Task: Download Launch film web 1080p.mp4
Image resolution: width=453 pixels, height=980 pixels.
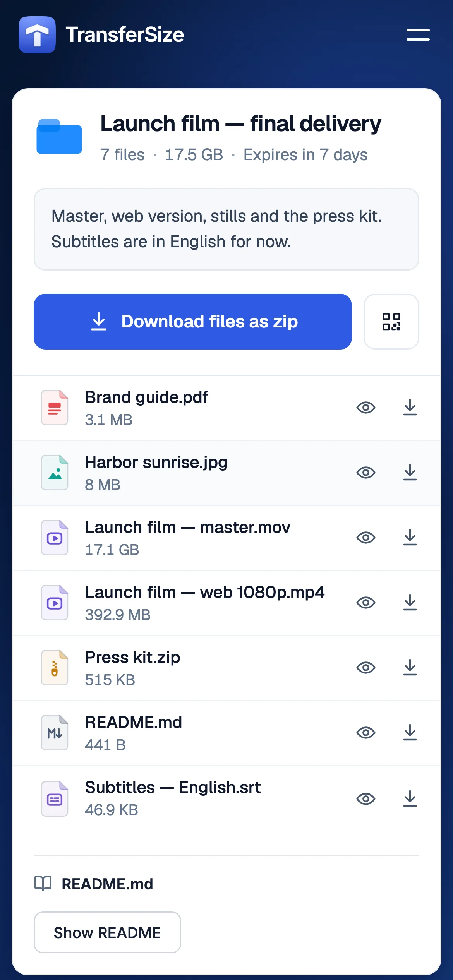Action: tap(410, 603)
